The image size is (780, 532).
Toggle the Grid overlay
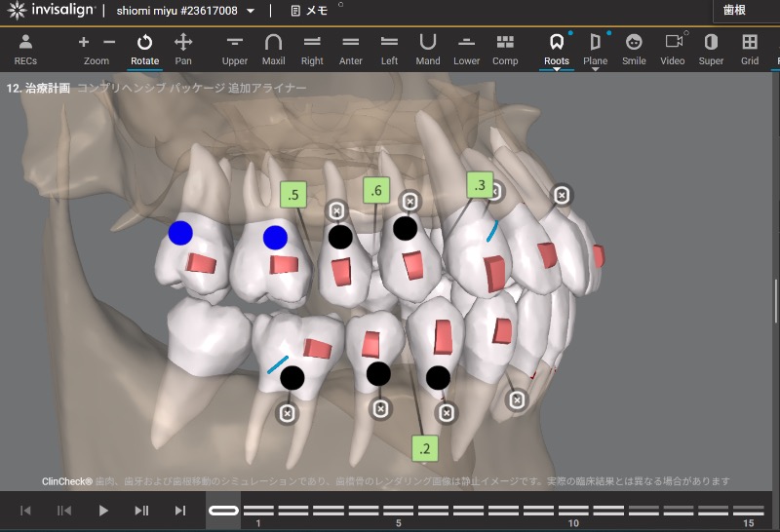[x=749, y=49]
